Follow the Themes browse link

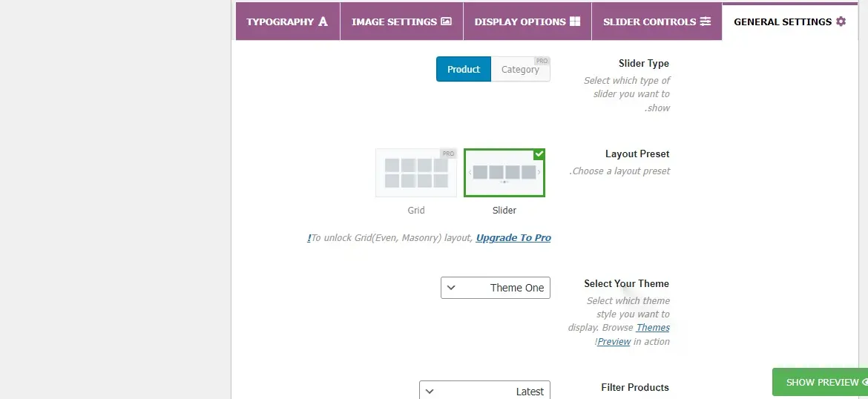[653, 328]
